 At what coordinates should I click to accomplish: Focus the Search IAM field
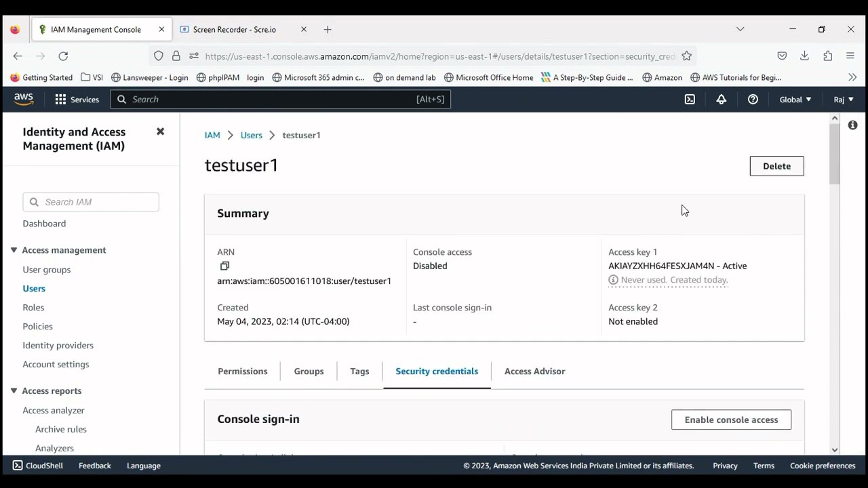point(91,202)
